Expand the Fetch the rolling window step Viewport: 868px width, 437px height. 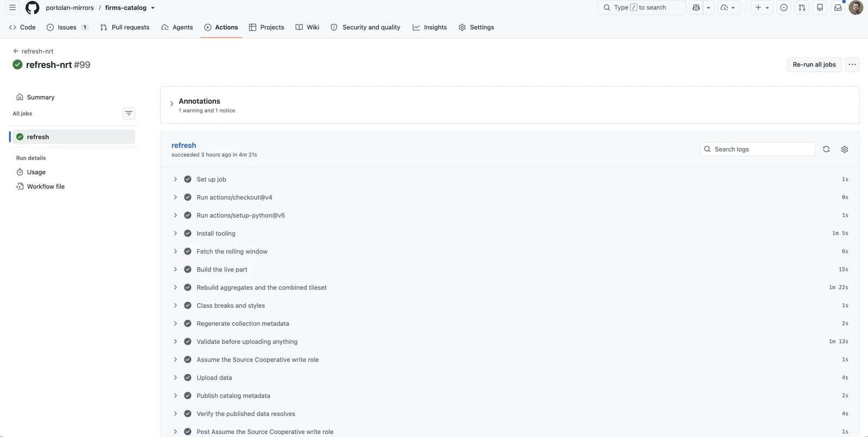[x=175, y=251]
